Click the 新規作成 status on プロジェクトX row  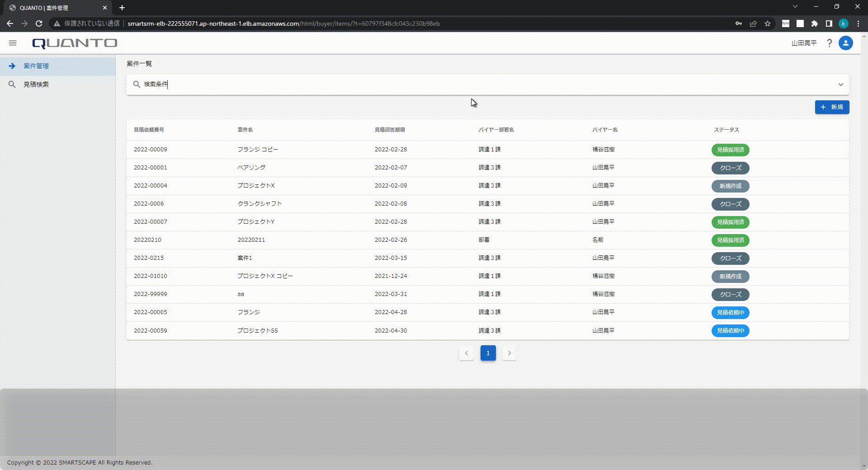[x=730, y=186]
